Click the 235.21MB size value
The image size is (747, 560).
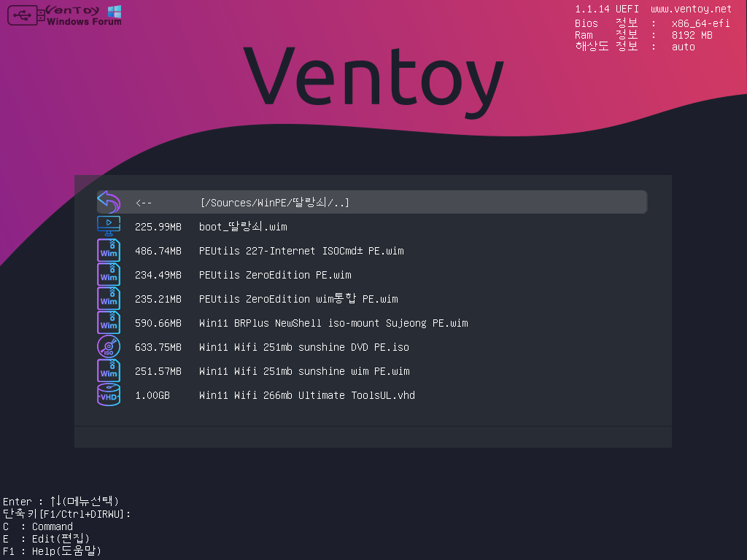(x=158, y=299)
